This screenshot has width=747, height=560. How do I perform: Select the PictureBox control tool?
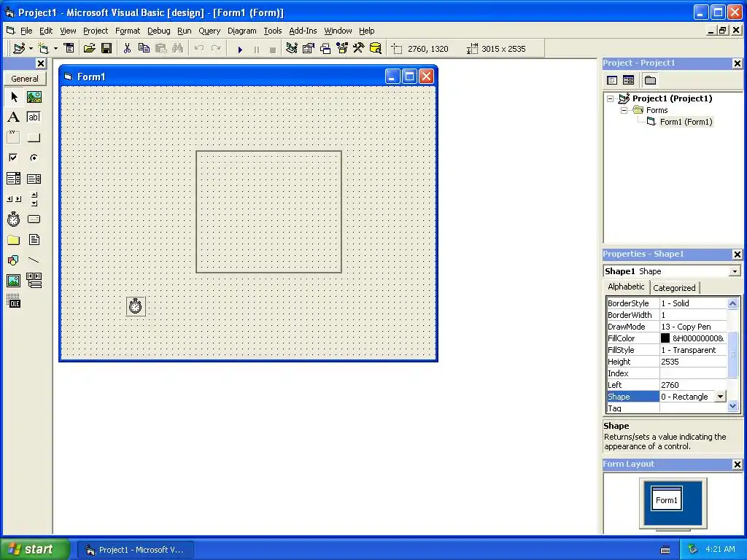click(x=34, y=97)
